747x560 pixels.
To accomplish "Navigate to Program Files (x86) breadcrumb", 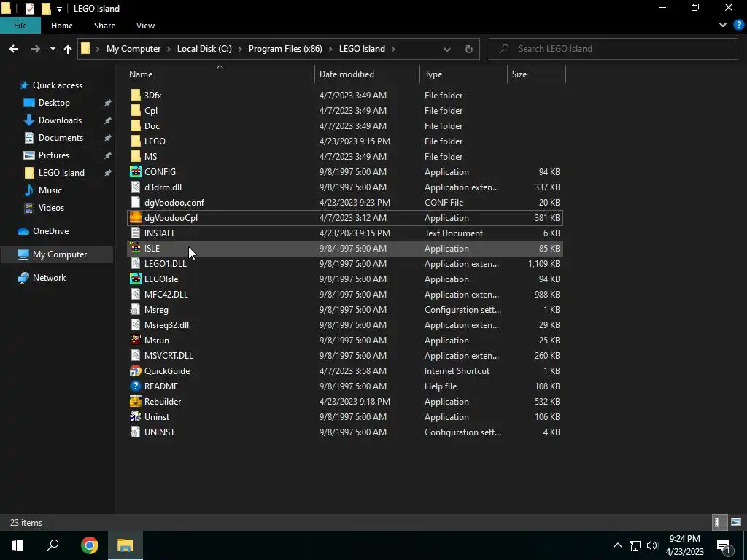I will coord(285,49).
